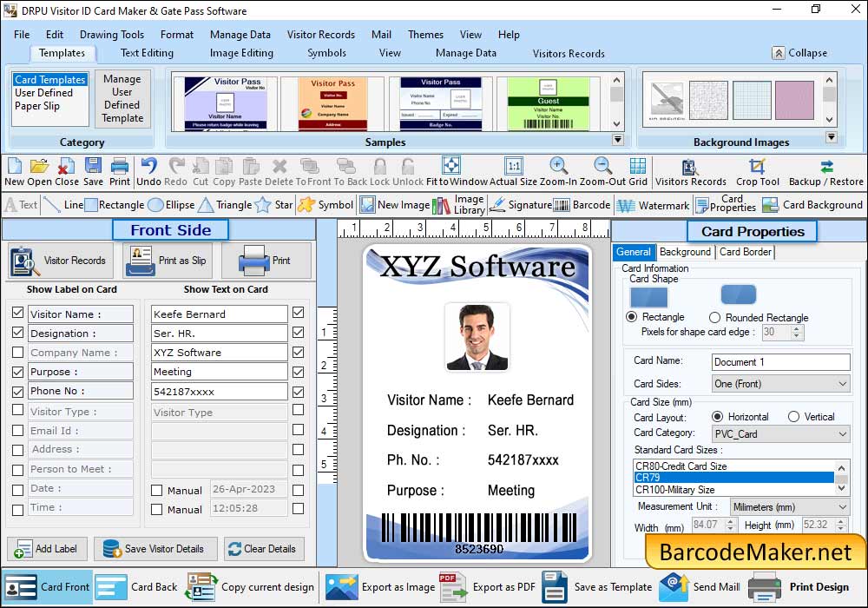Screen dimensions: 868x608
Task: Click the Send Mail button
Action: [x=700, y=587]
